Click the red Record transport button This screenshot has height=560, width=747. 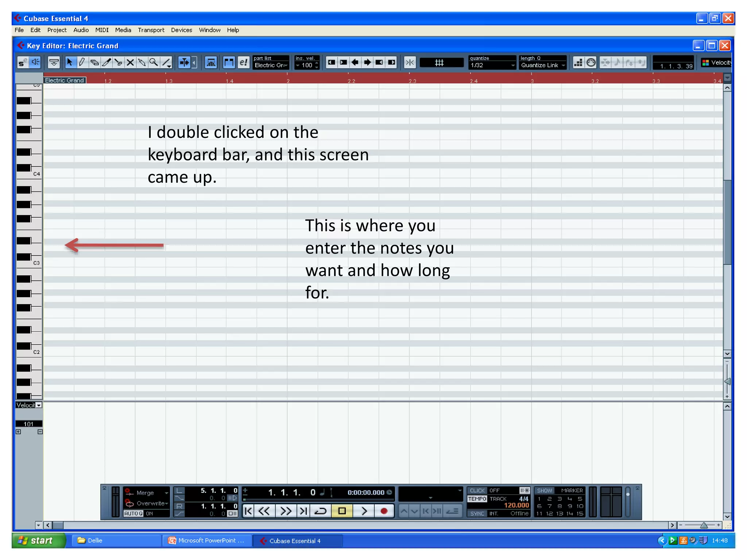tap(384, 511)
